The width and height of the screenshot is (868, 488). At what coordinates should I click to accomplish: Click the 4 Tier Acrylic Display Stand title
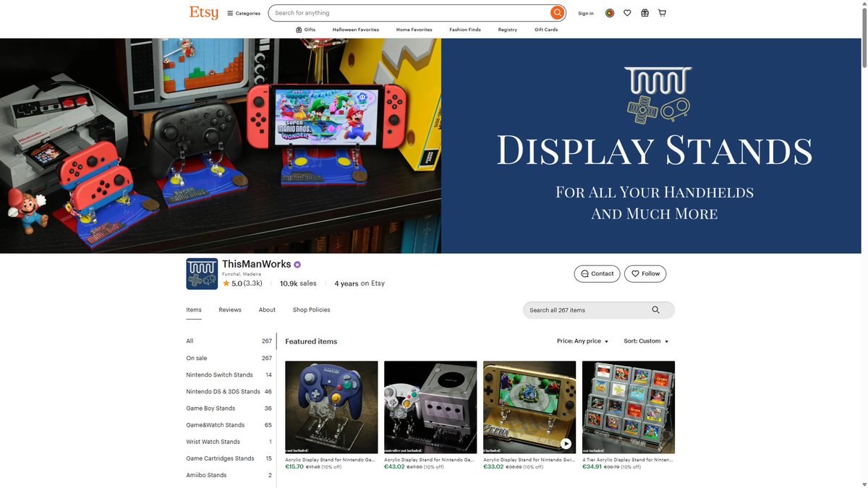point(628,460)
